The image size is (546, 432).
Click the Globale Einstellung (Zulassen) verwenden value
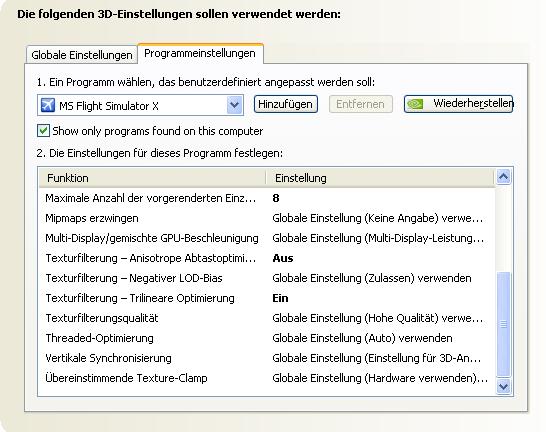click(x=372, y=278)
